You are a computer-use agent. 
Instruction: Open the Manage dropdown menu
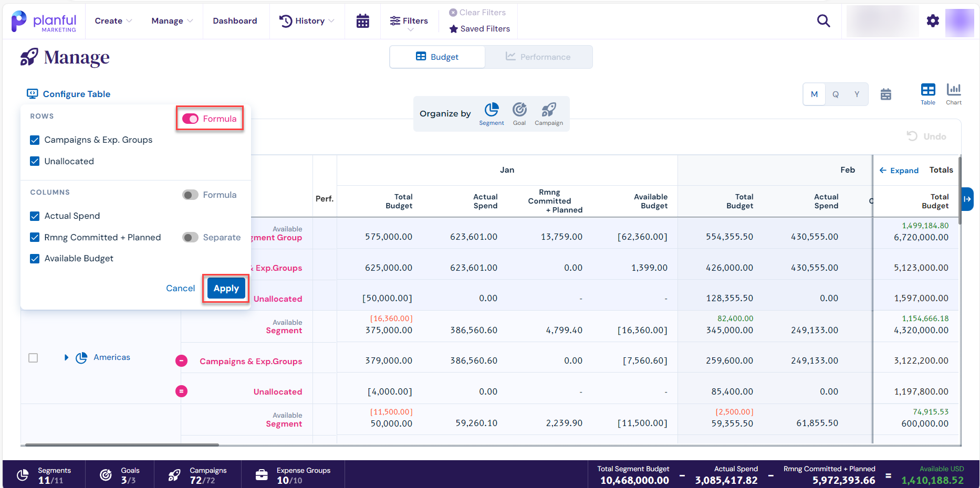pyautogui.click(x=172, y=21)
